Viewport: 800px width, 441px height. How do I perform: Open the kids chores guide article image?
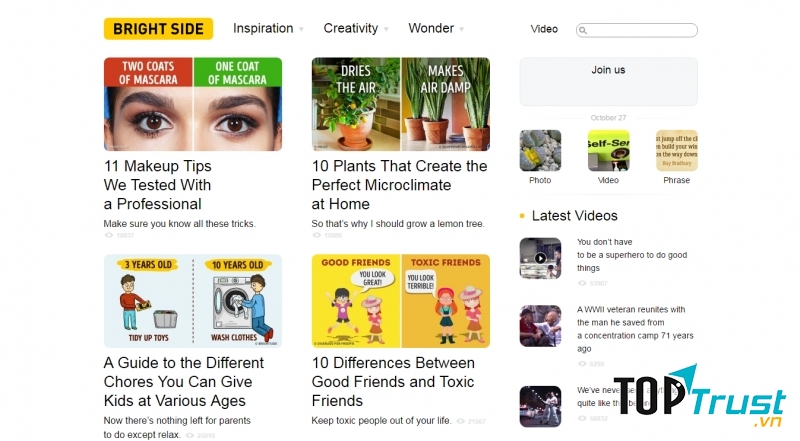pos(193,300)
